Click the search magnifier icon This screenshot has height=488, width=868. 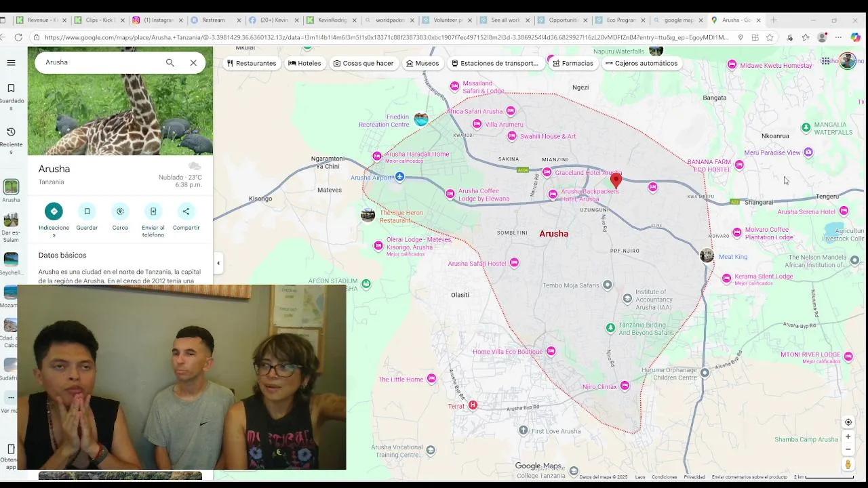[170, 62]
